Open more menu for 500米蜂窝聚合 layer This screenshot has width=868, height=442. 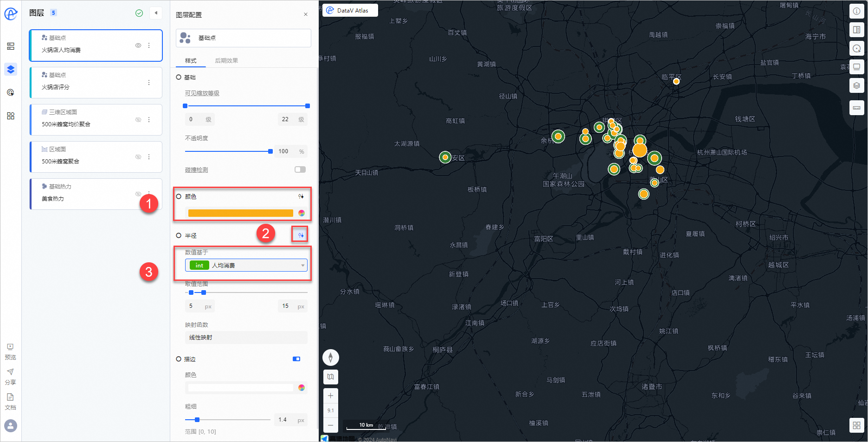point(149,157)
